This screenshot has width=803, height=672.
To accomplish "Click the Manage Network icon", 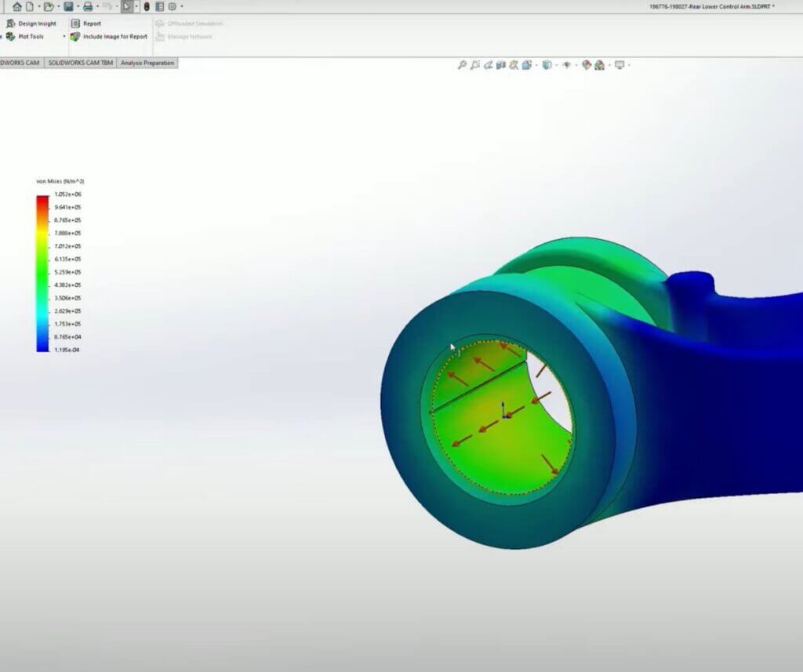I will [160, 36].
